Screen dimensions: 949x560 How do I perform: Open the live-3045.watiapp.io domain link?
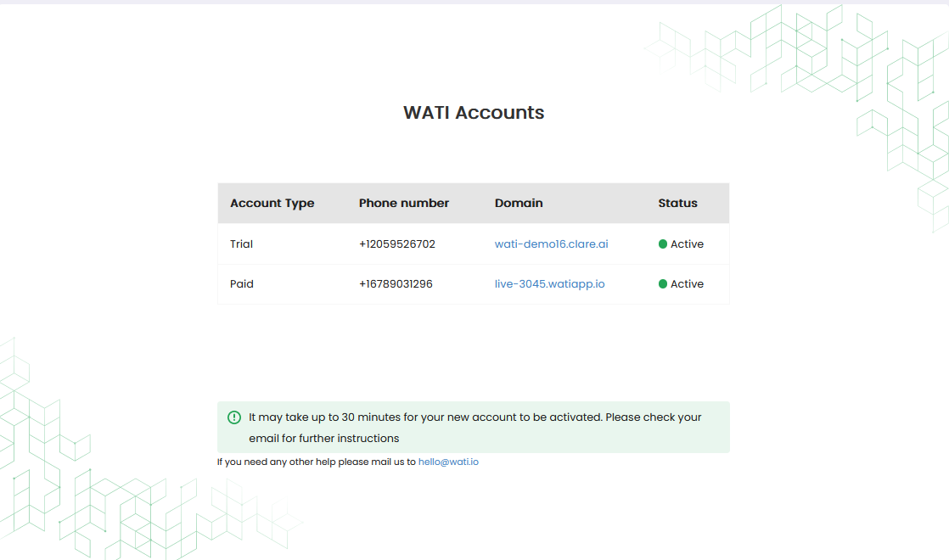[x=549, y=283]
